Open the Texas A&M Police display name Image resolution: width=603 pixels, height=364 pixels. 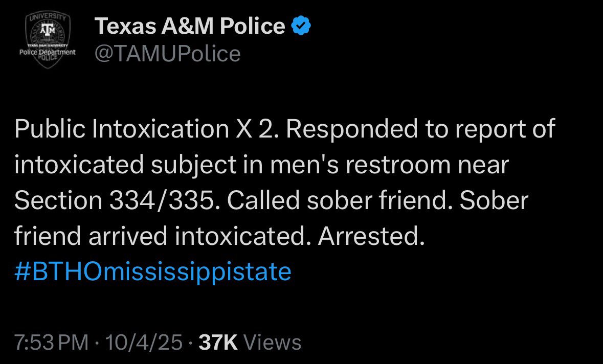tap(190, 26)
